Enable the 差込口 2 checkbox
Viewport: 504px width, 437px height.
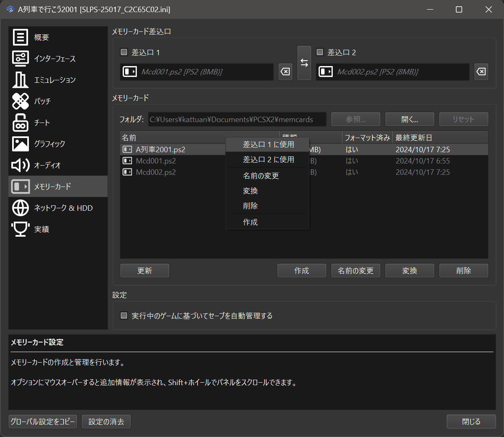pos(320,52)
